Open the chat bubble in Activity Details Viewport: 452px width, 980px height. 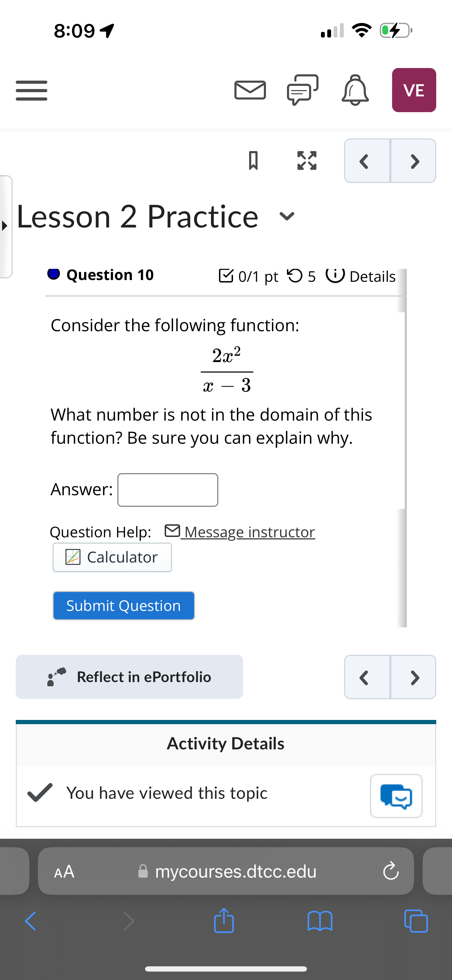pos(396,796)
